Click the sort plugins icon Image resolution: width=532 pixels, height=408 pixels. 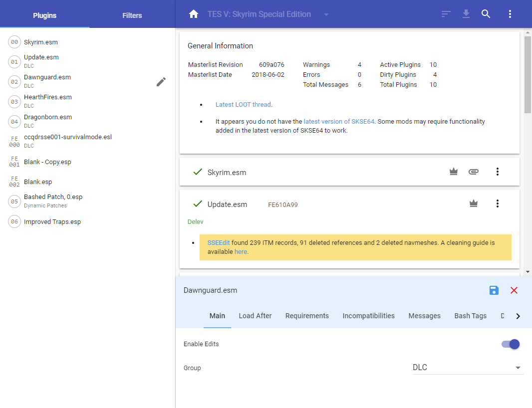point(446,14)
